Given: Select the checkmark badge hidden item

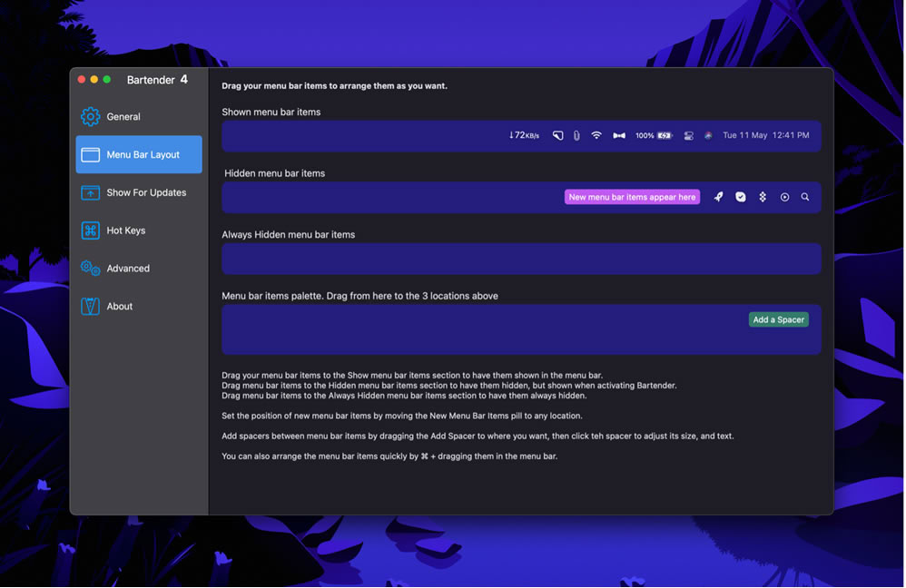Looking at the screenshot, I should (740, 197).
